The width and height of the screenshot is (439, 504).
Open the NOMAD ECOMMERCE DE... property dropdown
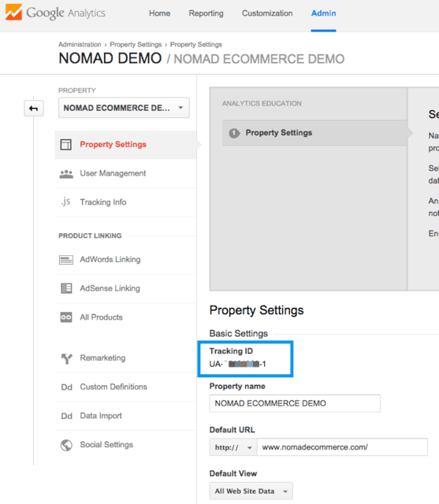pyautogui.click(x=124, y=108)
